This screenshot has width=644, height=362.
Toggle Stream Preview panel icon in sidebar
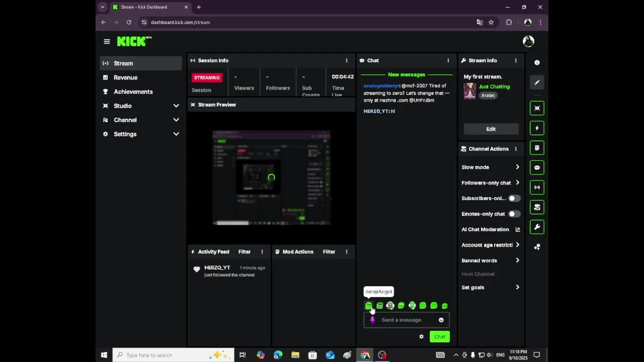click(537, 108)
